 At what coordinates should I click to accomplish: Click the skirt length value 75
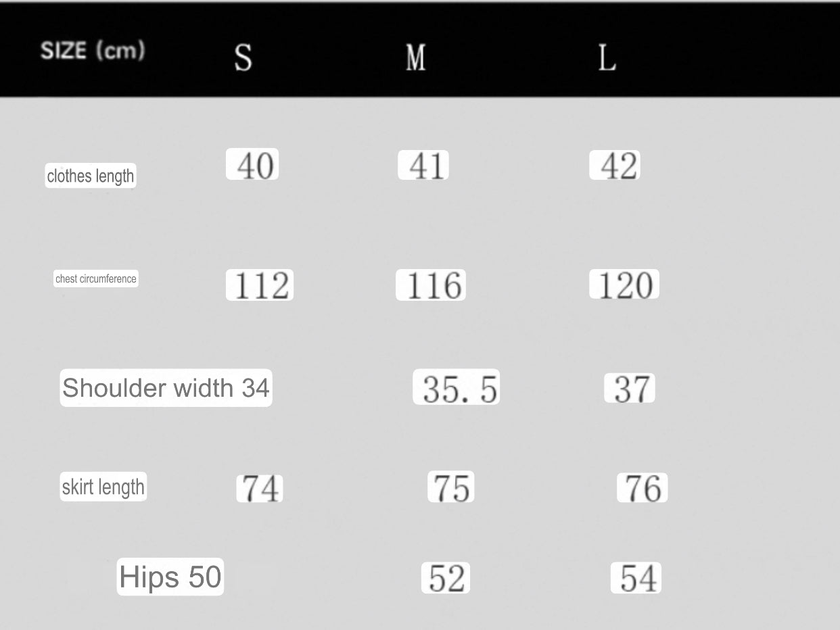click(451, 487)
